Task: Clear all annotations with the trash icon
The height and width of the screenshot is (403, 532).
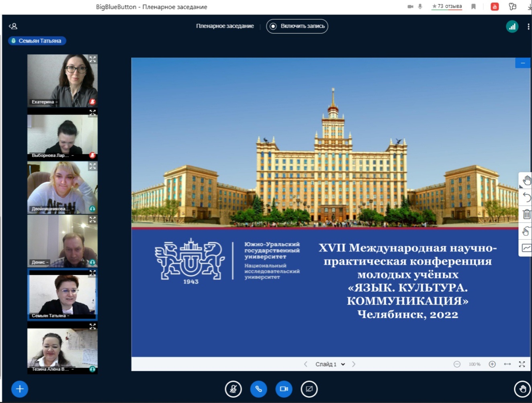Action: point(526,214)
